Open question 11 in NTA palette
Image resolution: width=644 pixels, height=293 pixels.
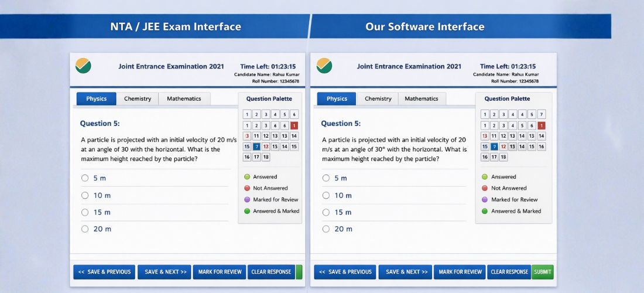[256, 136]
